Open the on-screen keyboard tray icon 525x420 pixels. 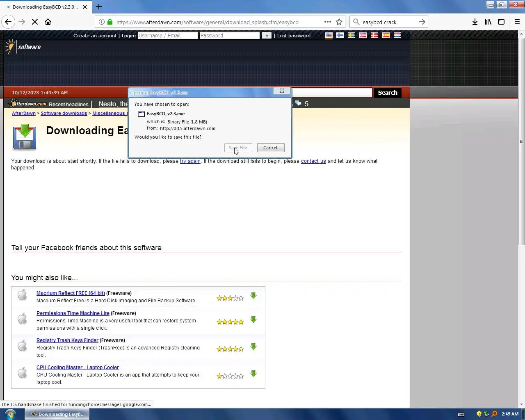461,414
